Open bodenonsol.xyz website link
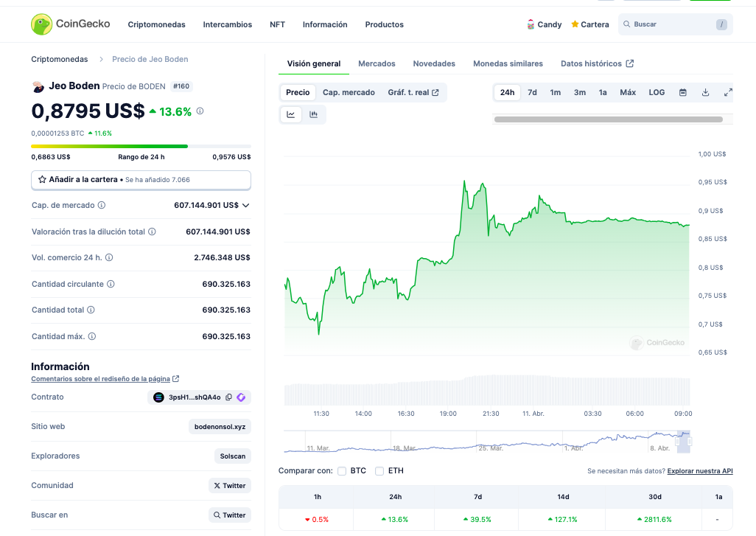This screenshot has height=536, width=756. (x=220, y=426)
